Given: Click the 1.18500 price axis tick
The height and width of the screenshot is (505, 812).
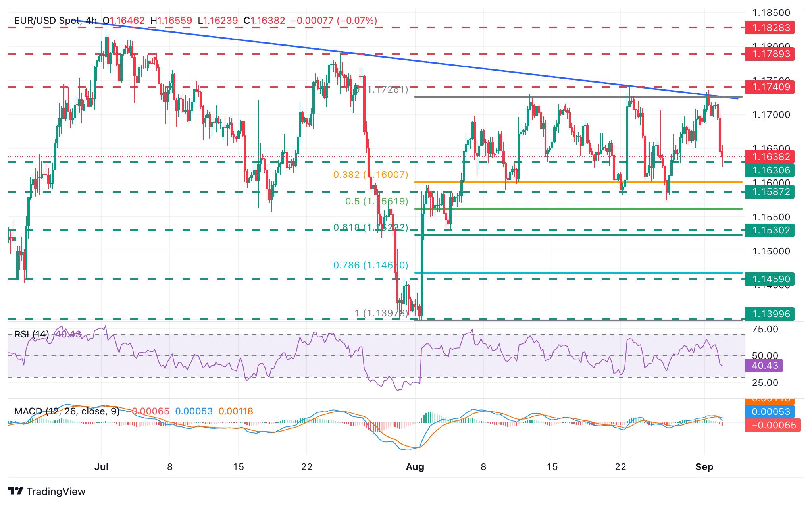Looking at the screenshot, I should (771, 13).
